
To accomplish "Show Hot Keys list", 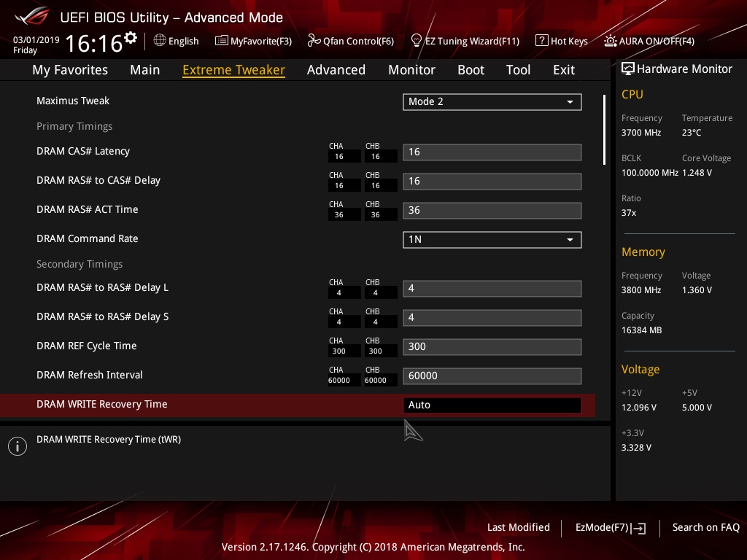I will click(569, 41).
